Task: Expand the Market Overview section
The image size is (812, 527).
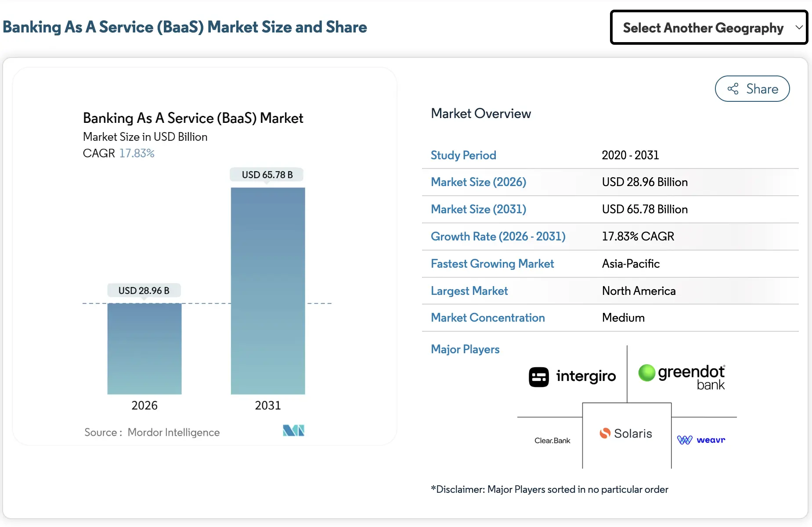Action: (x=481, y=113)
